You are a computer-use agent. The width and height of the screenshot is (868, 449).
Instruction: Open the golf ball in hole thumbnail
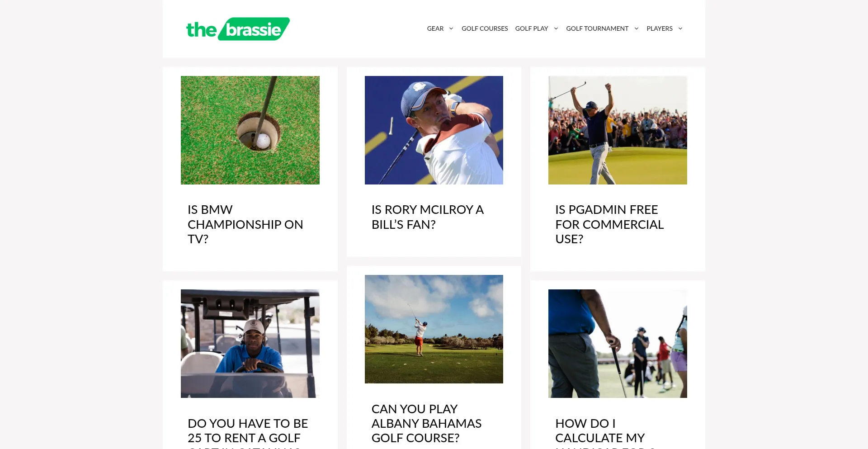[250, 130]
